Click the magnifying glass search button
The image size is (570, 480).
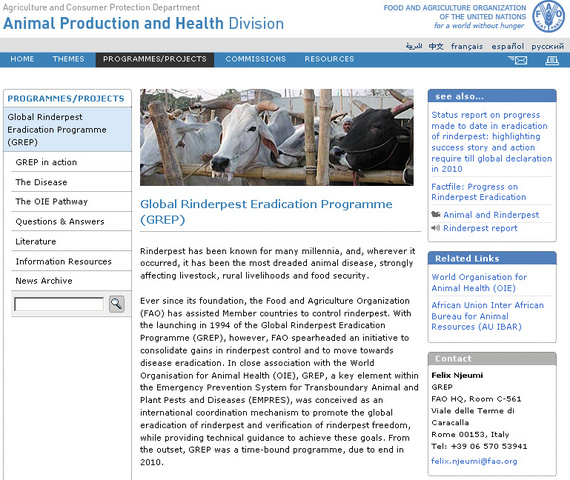pos(117,304)
